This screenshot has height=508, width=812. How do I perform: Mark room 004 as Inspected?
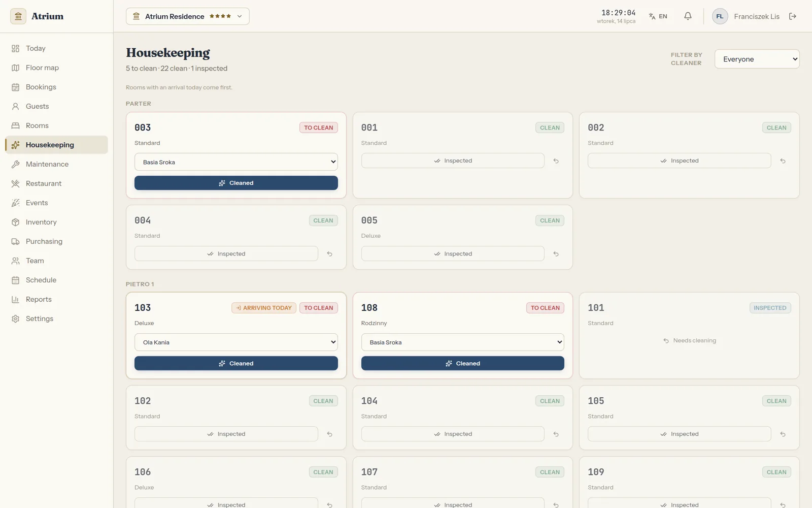[x=226, y=254]
